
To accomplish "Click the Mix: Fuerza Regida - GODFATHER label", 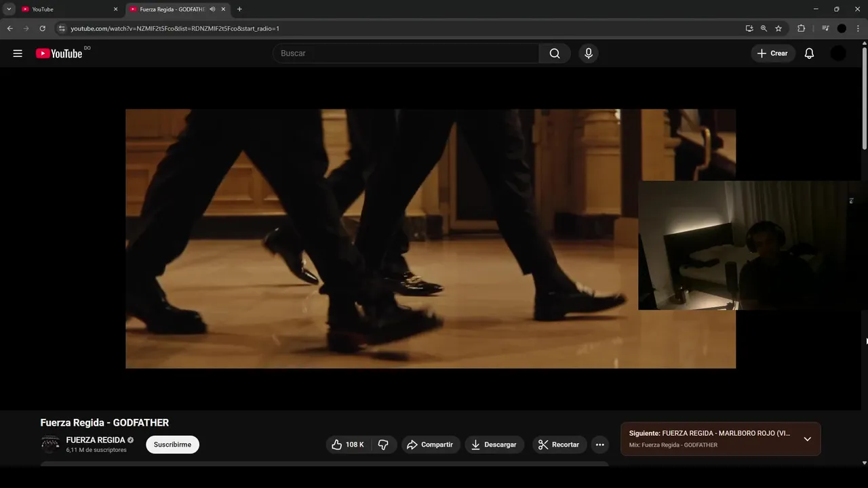I will click(673, 445).
